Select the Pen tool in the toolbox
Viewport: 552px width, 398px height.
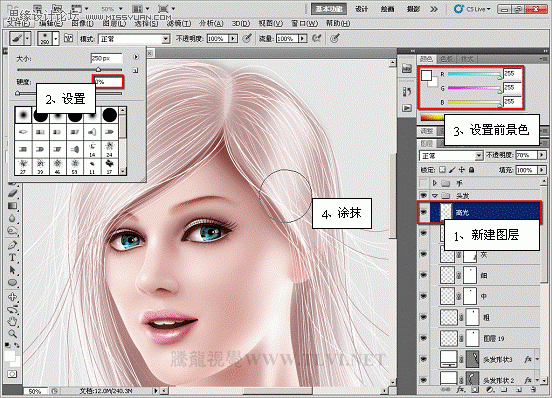click(12, 244)
